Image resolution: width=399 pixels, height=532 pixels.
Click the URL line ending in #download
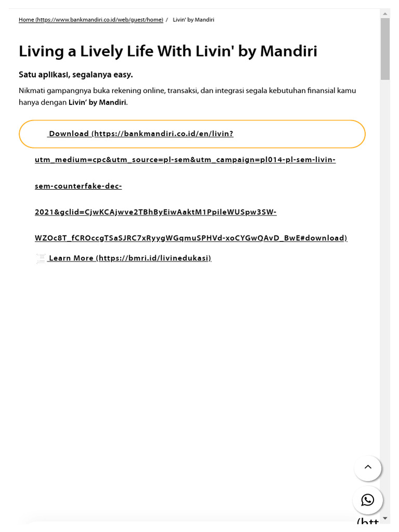tap(191, 238)
